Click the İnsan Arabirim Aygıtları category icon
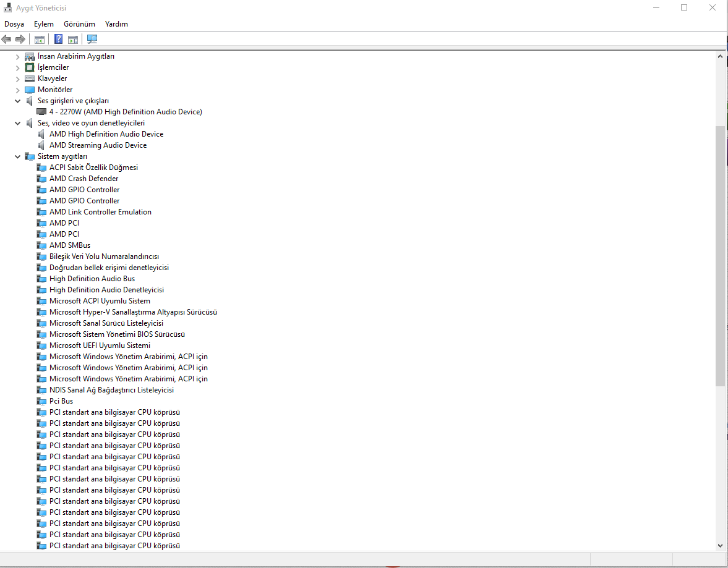 [30, 57]
